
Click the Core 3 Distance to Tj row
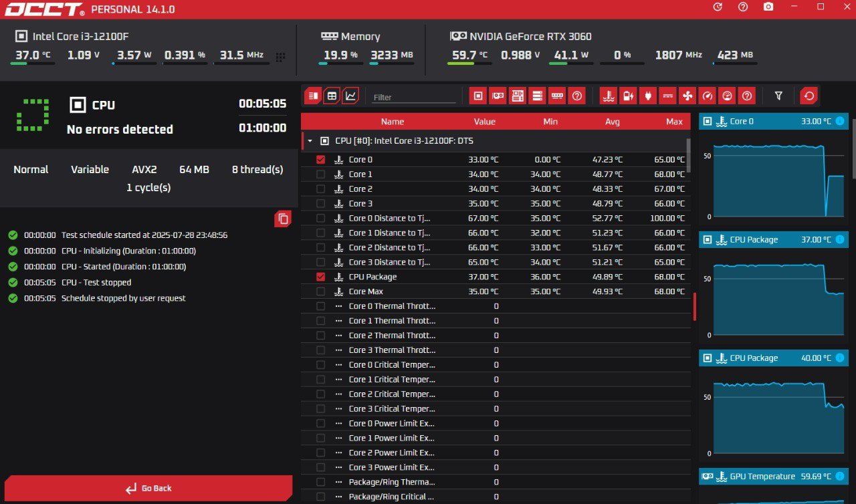495,262
